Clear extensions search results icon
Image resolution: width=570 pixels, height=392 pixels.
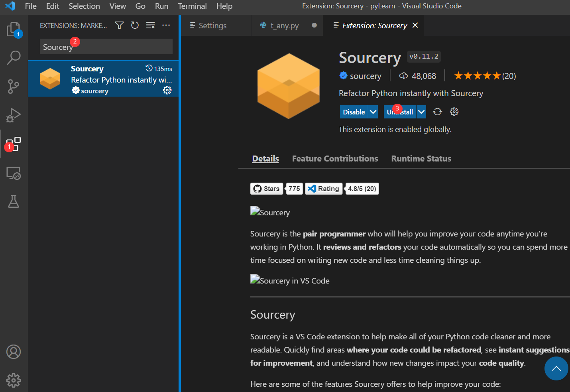[x=150, y=26]
